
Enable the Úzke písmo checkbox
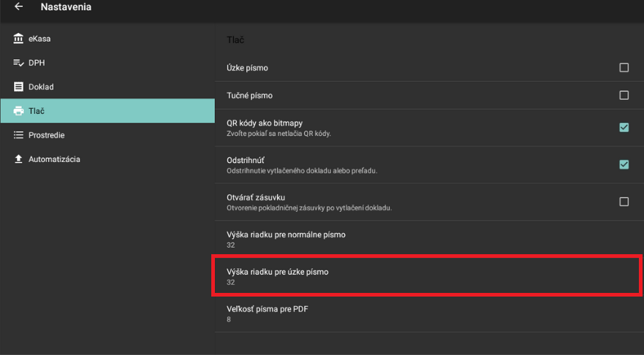pyautogui.click(x=624, y=68)
